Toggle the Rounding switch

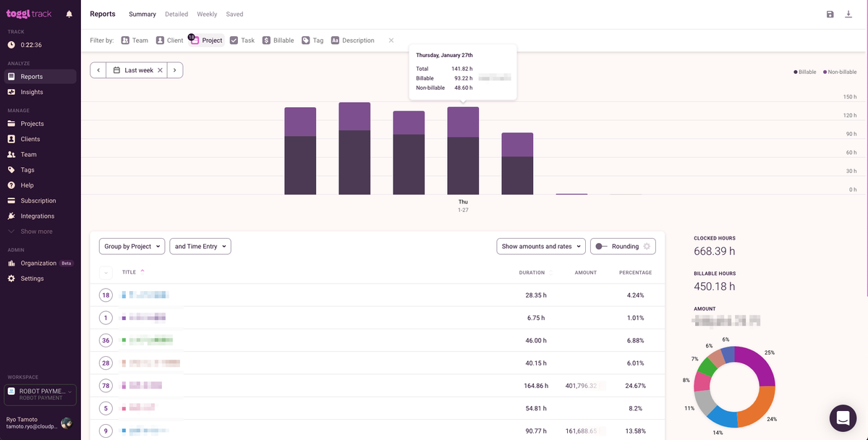tap(601, 247)
